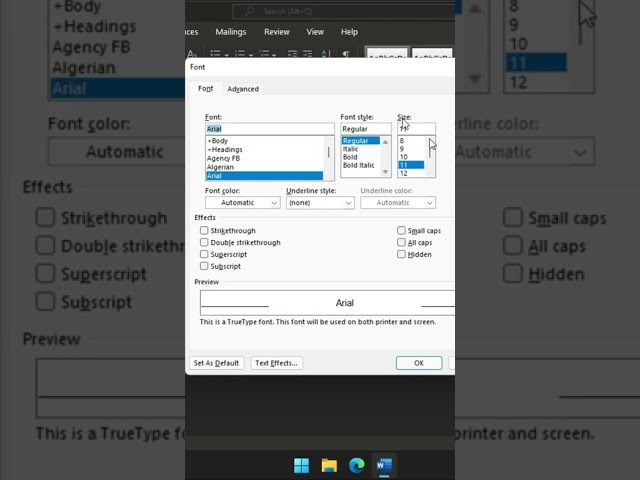
Task: Choose Bold Italic in the Font style list
Action: click(360, 165)
